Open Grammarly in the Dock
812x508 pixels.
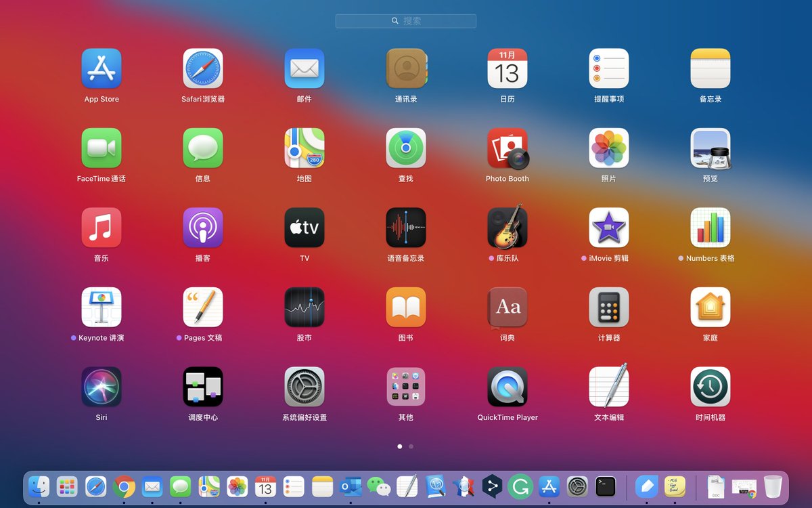(520, 486)
